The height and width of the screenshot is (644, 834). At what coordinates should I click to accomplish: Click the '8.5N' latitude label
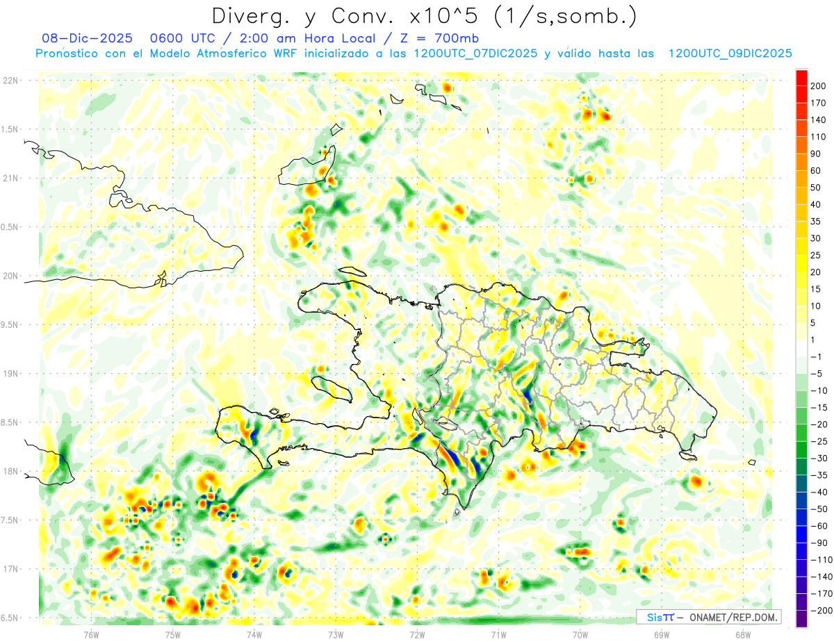coord(10,422)
